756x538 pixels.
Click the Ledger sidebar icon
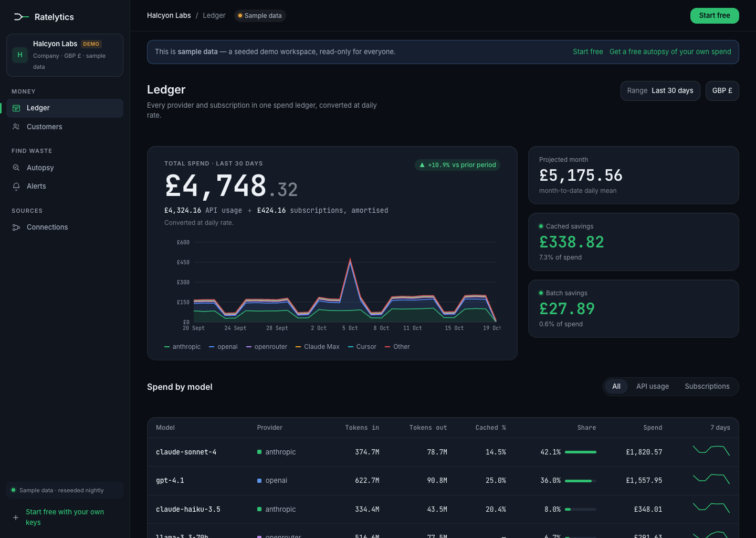tap(16, 108)
